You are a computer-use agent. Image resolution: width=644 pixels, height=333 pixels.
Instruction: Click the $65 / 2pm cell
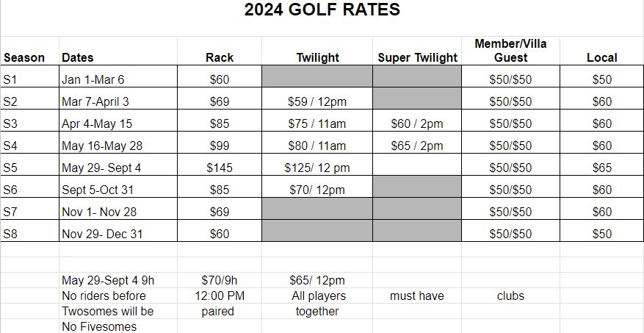pyautogui.click(x=417, y=146)
